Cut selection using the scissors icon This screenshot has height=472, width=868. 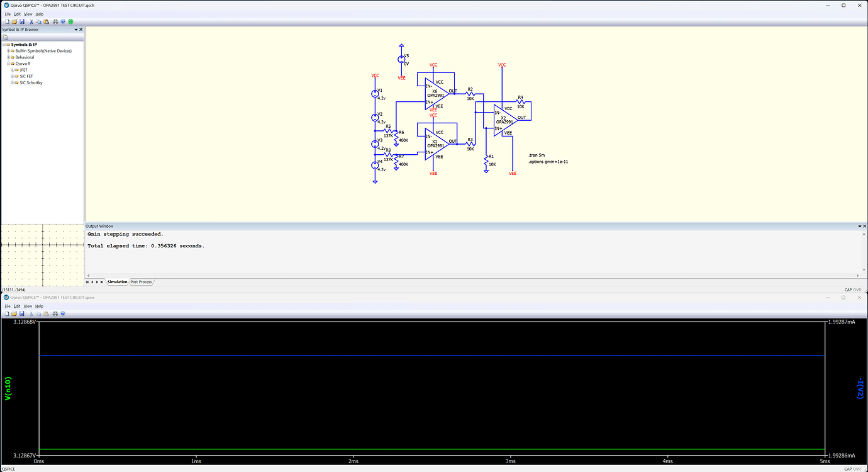31,21
